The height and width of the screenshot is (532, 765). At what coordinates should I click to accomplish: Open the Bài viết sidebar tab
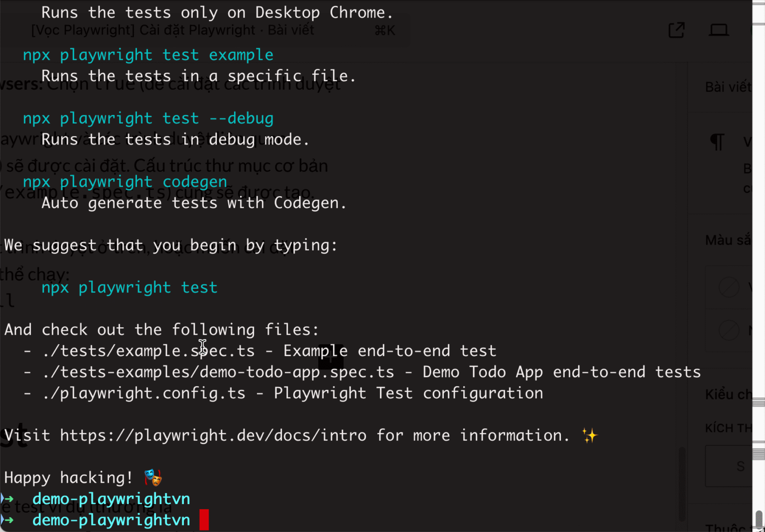pyautogui.click(x=728, y=87)
